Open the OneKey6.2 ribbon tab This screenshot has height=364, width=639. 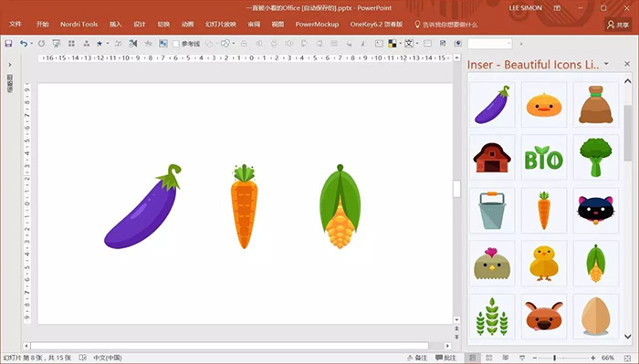pos(376,25)
